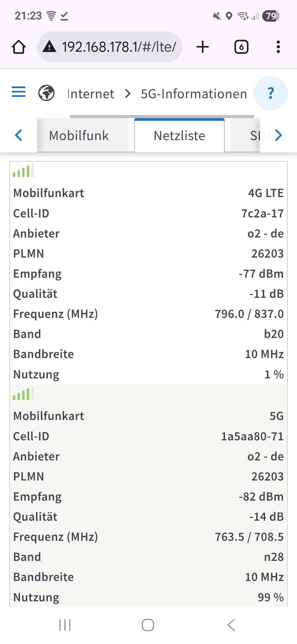Expand breadcrumb chevron after Internet
This screenshot has height=644, width=297.
pyautogui.click(x=128, y=94)
